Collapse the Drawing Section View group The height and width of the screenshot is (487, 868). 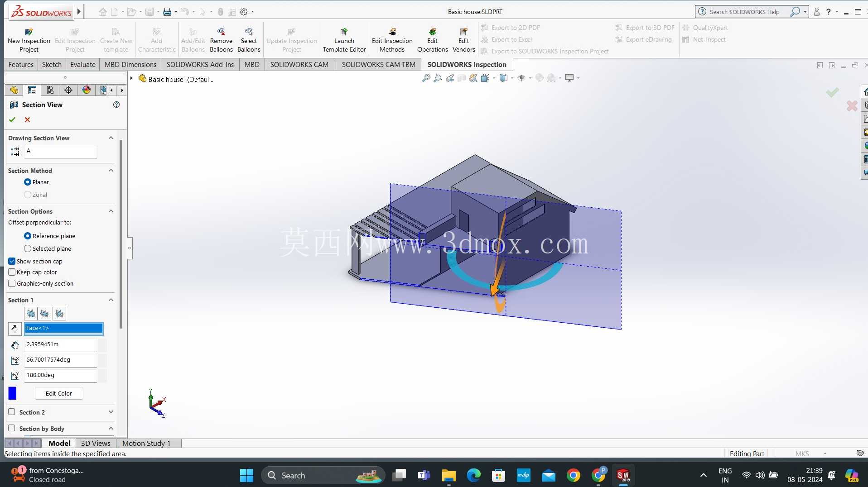[111, 138]
